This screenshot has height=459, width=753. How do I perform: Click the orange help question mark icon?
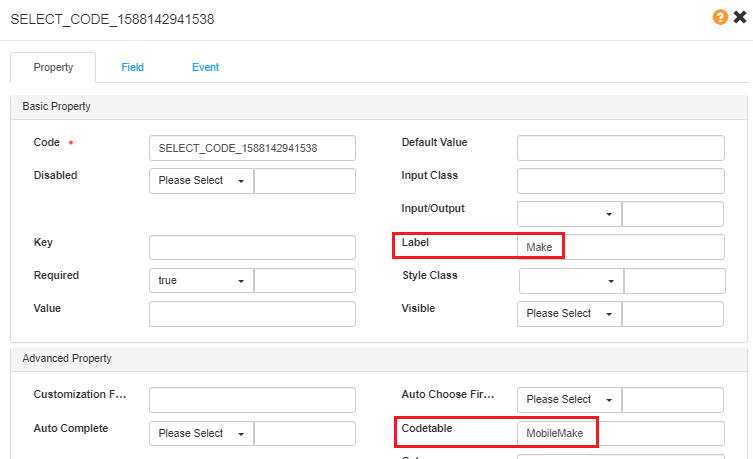tap(720, 18)
